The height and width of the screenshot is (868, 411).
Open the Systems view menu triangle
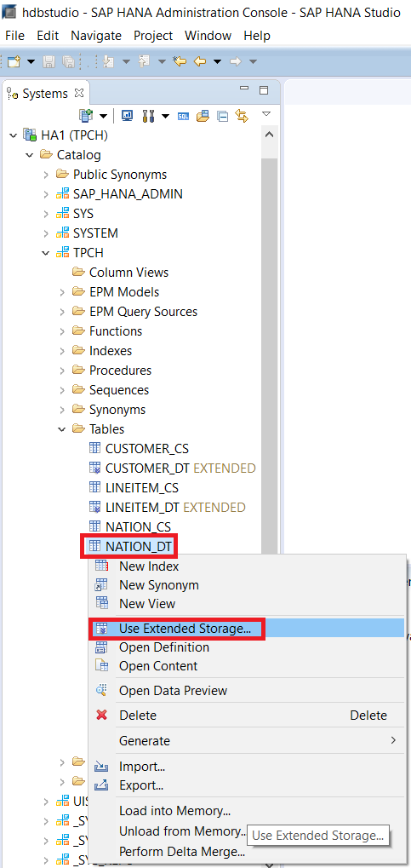click(x=266, y=113)
